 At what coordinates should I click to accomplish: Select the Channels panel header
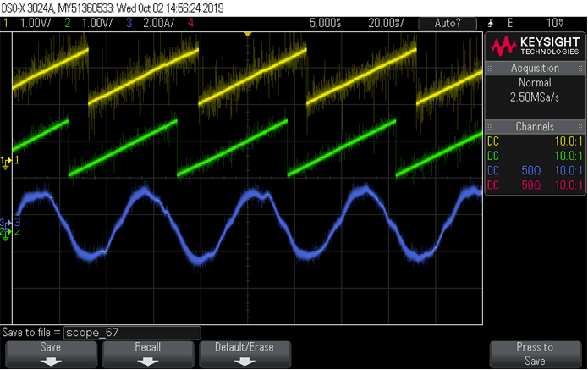(x=535, y=126)
